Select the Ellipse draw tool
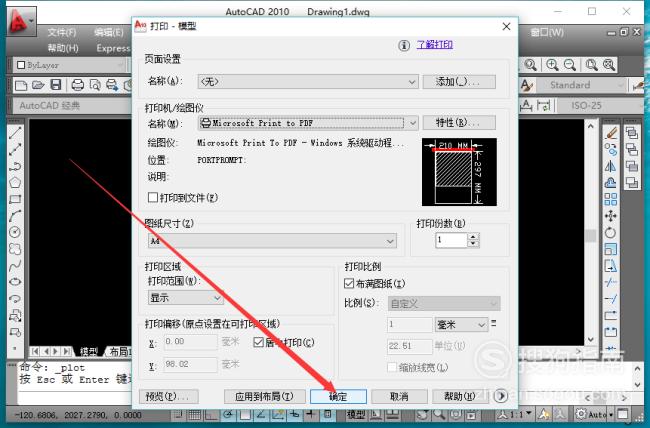Viewport: 650px width, 428px height. [15, 282]
